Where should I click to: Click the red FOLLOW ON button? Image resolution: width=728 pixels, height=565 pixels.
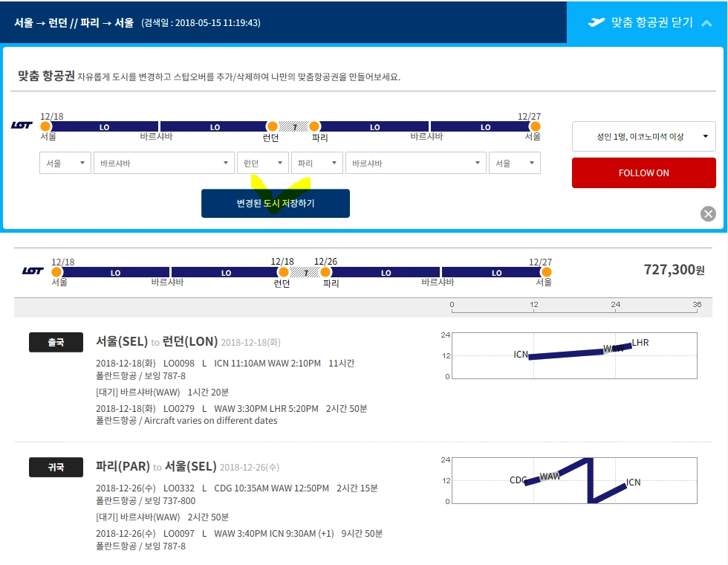[643, 172]
